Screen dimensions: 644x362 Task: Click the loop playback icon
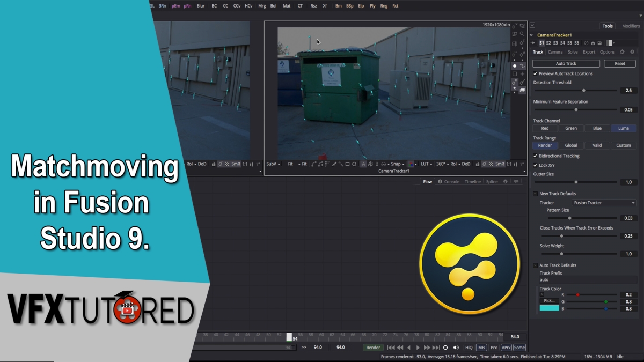click(x=445, y=348)
